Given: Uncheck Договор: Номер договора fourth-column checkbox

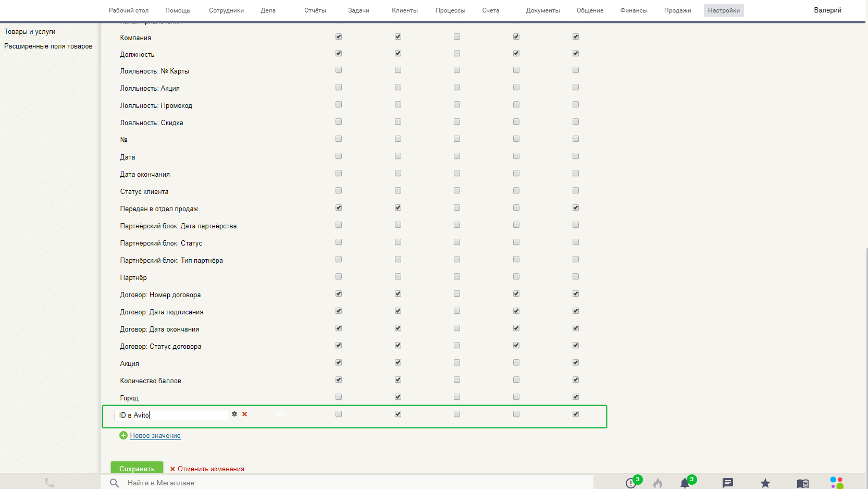Looking at the screenshot, I should click(x=516, y=294).
